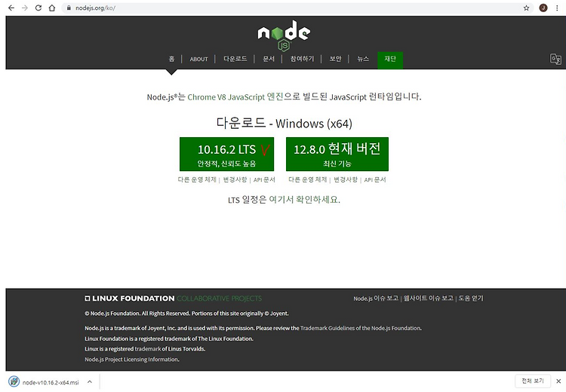Click API 문서 under LTS button
Image resolution: width=566 pixels, height=392 pixels.
264,179
